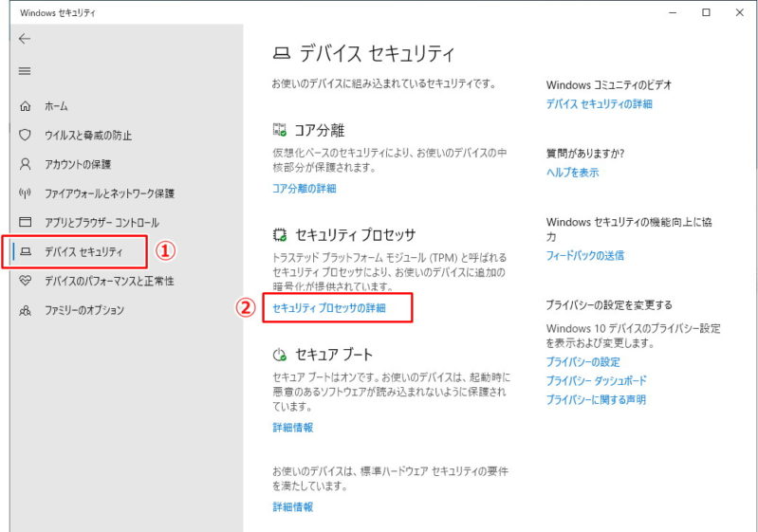
Task: Click the セキュア ブート section icon
Action: point(280,355)
